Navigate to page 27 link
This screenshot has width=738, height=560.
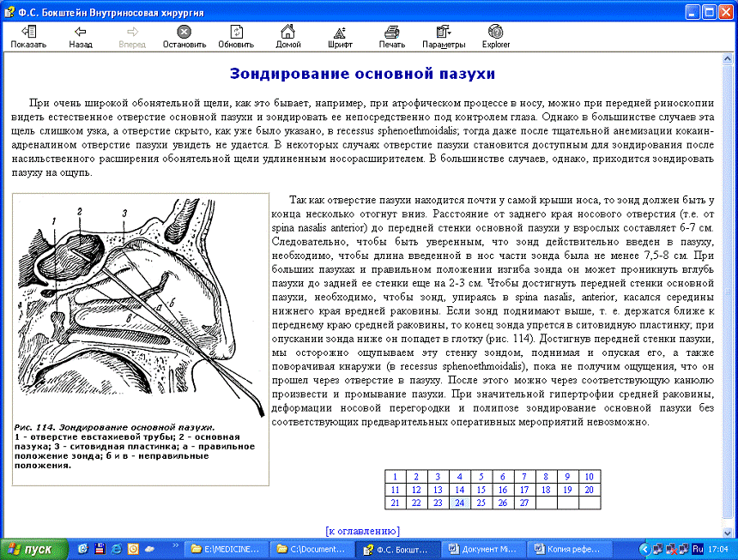(x=523, y=503)
